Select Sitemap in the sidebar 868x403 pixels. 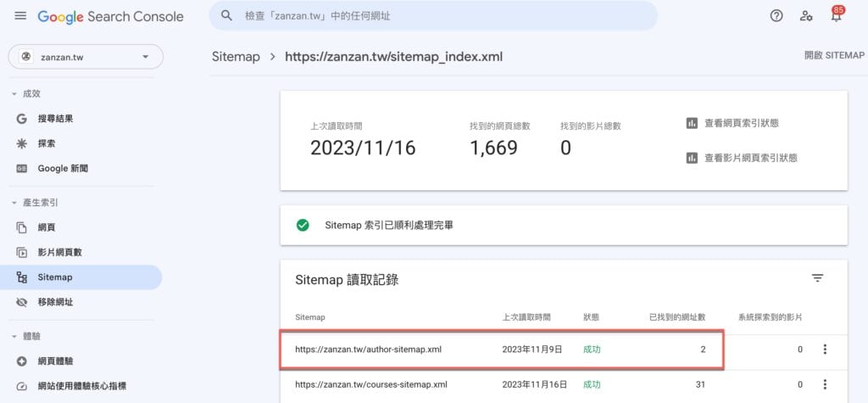click(81, 277)
